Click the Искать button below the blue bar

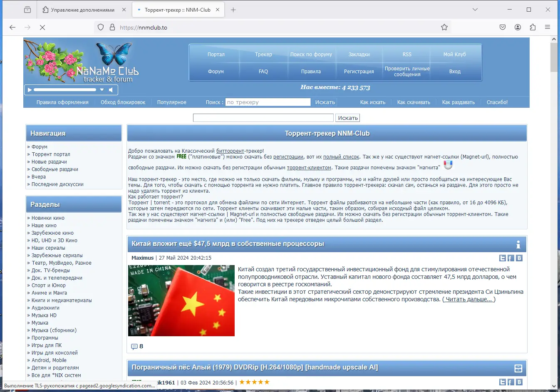click(x=348, y=118)
